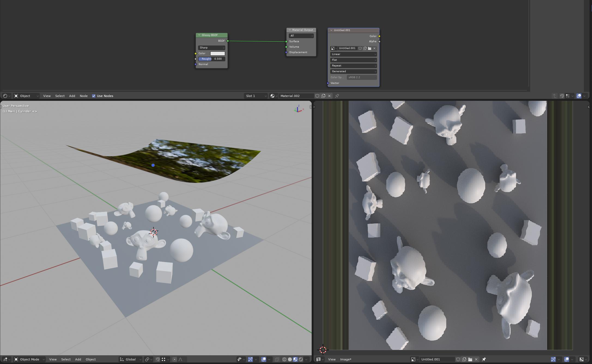The width and height of the screenshot is (592, 364).
Task: Open the node editor type selector icon
Action: [x=7, y=96]
